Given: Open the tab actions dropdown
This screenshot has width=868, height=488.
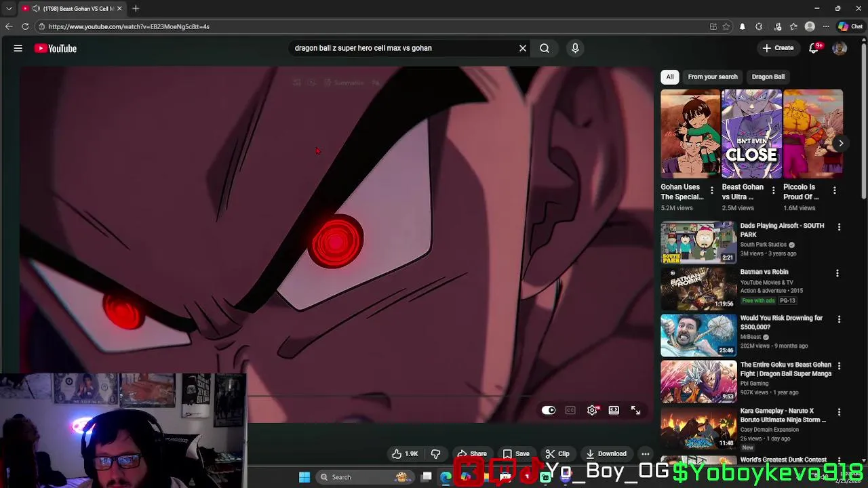Looking at the screenshot, I should [x=9, y=8].
